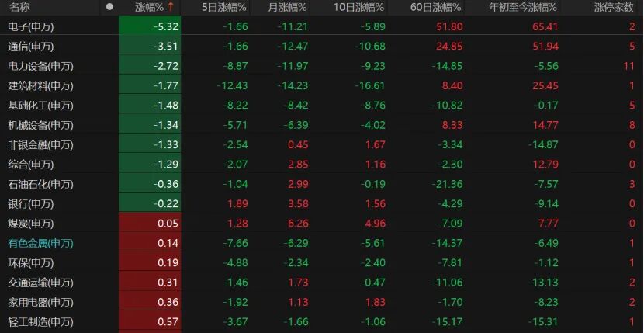Open the 建筑材料(申万) sector row
644x333 pixels.
40,86
